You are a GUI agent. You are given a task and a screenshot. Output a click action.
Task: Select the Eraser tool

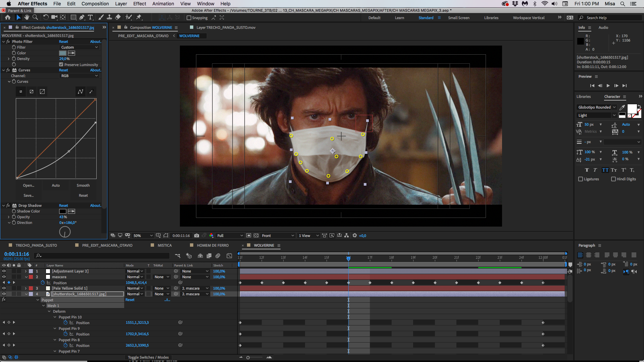tap(118, 17)
